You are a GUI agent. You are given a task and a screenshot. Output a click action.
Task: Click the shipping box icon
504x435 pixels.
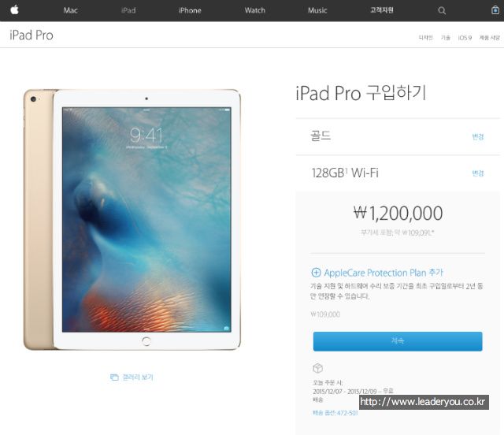pyautogui.click(x=317, y=368)
